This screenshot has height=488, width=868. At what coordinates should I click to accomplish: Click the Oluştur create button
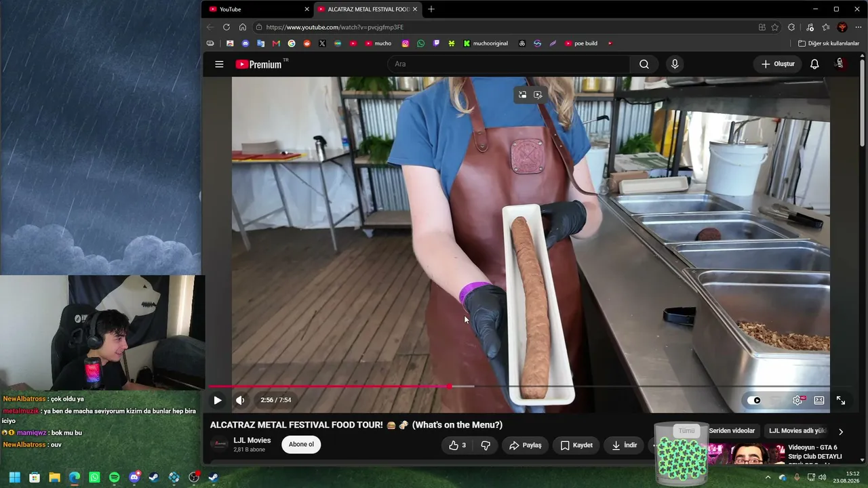777,64
